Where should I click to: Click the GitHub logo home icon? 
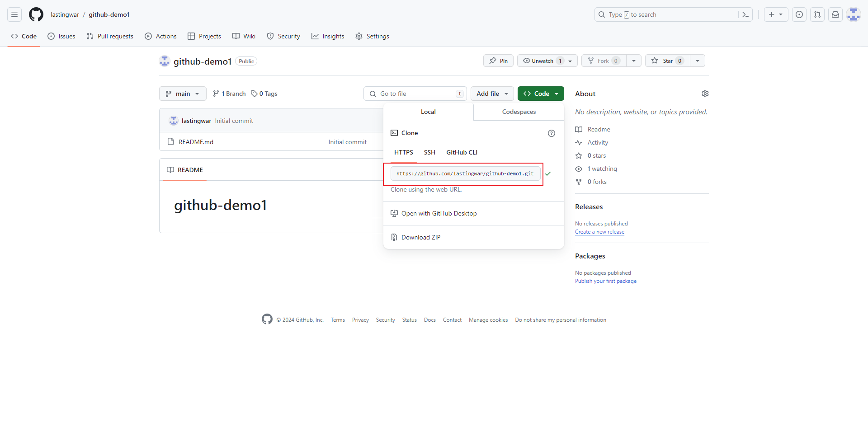pyautogui.click(x=36, y=14)
